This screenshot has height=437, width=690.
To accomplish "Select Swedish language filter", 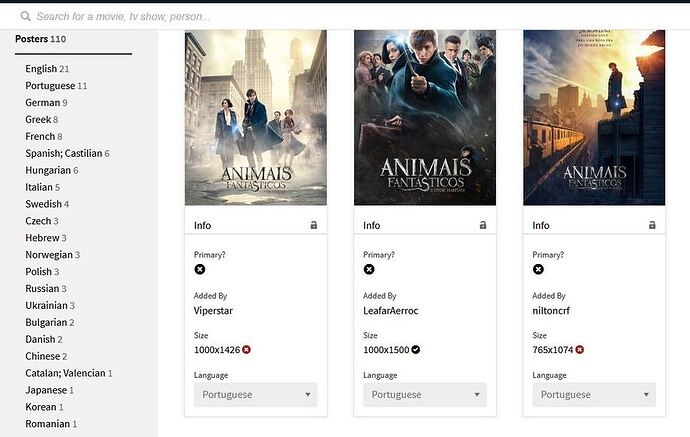I will (47, 204).
